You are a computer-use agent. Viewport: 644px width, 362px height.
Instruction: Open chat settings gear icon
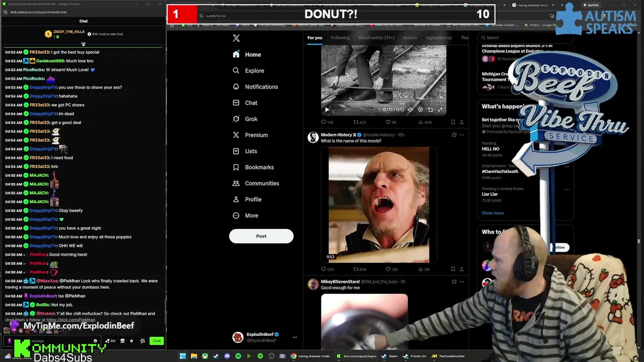(x=131, y=341)
